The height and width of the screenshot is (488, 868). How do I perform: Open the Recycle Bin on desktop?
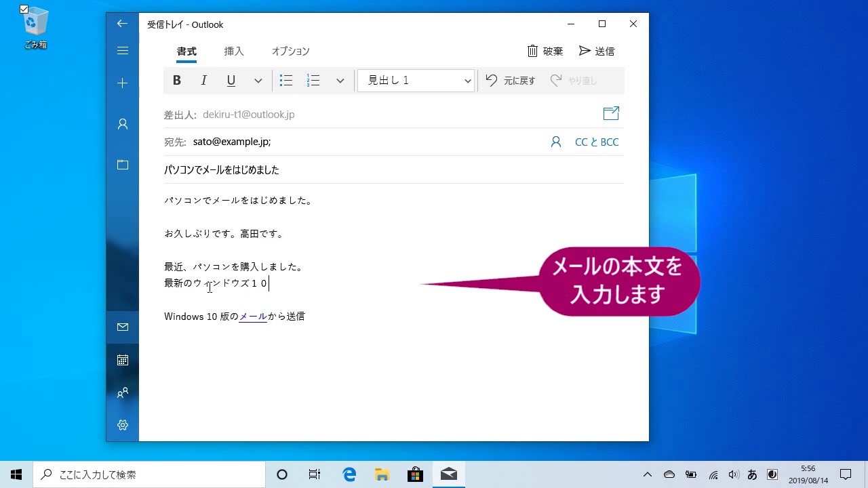click(35, 28)
